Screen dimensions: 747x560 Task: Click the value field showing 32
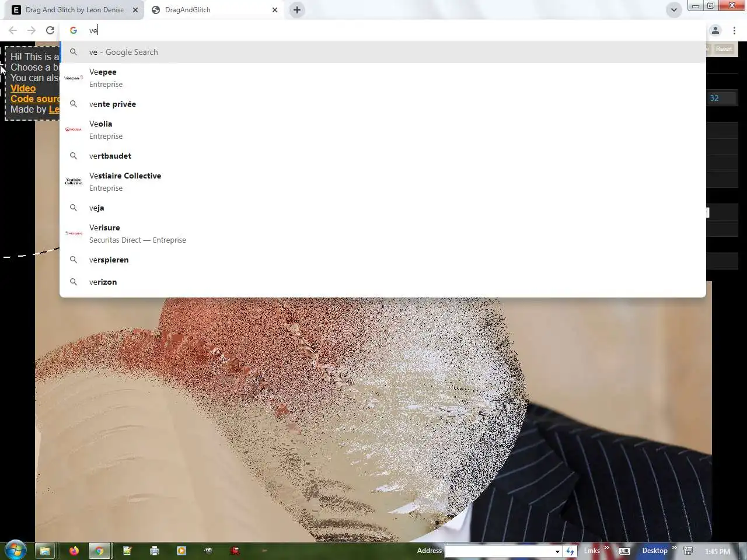[721, 98]
